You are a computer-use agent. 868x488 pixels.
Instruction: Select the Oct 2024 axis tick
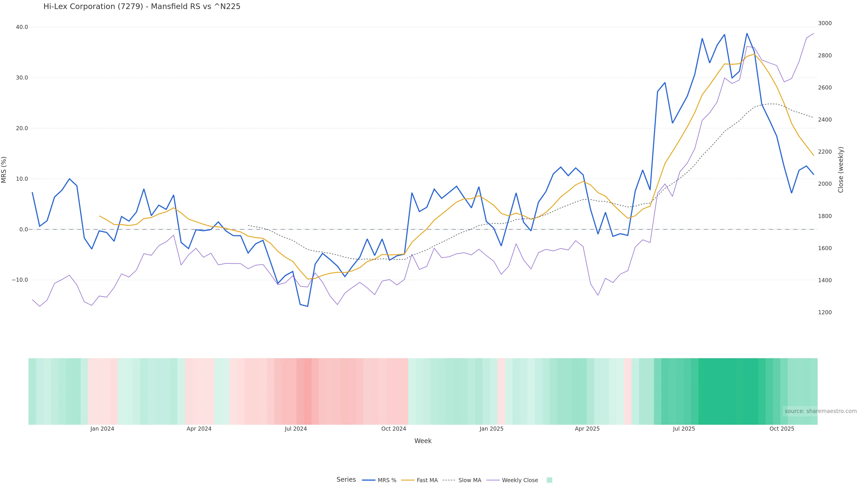tap(394, 429)
